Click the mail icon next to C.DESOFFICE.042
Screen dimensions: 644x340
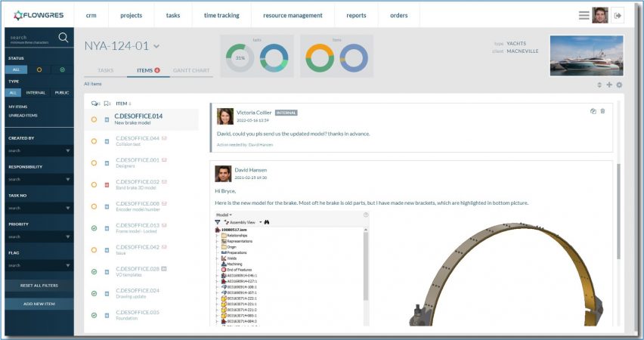click(x=164, y=247)
